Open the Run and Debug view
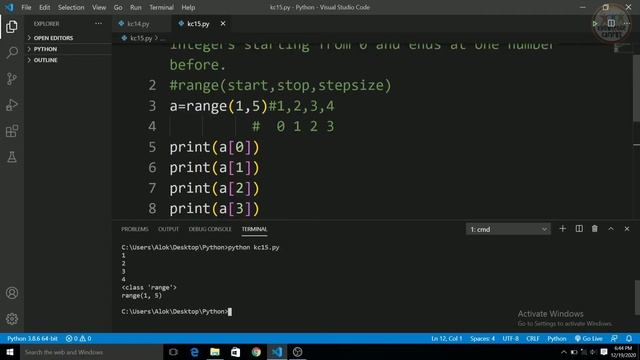640x360 pixels. pyautogui.click(x=12, y=105)
